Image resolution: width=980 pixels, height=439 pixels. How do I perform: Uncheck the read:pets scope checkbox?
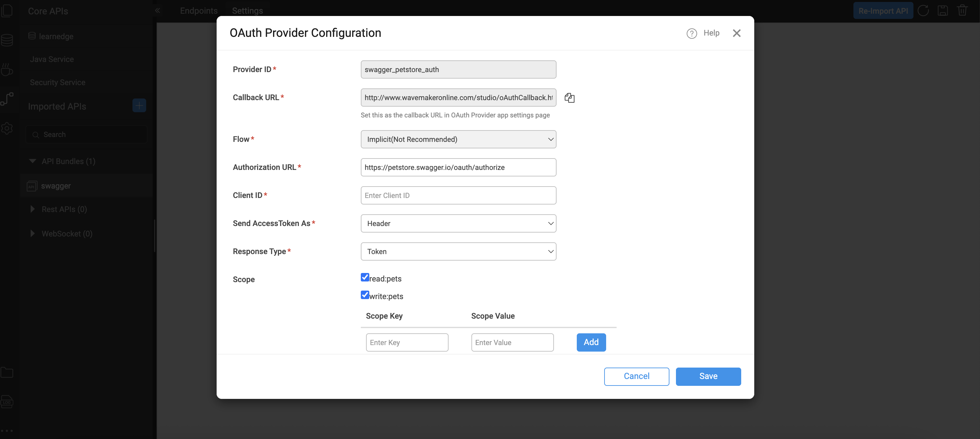click(x=365, y=277)
